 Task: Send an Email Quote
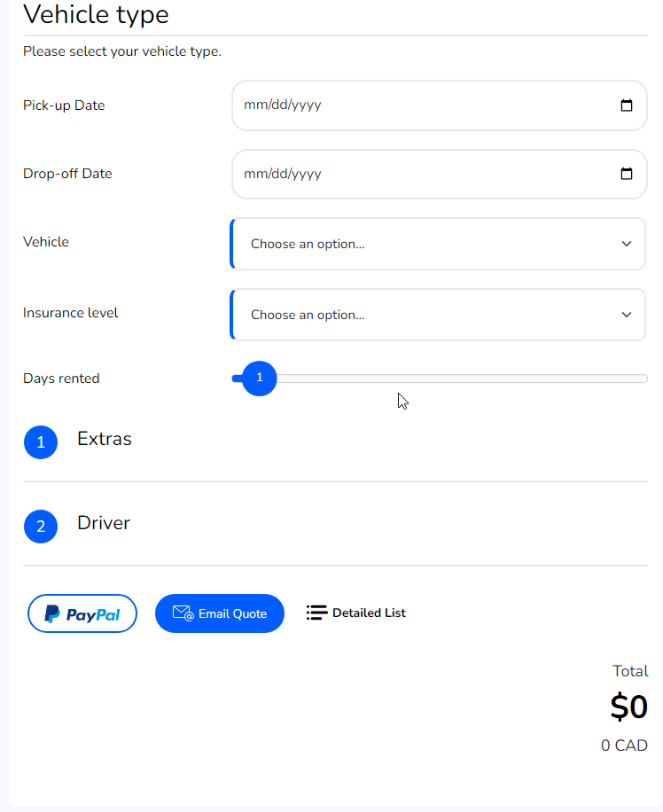pyautogui.click(x=220, y=613)
